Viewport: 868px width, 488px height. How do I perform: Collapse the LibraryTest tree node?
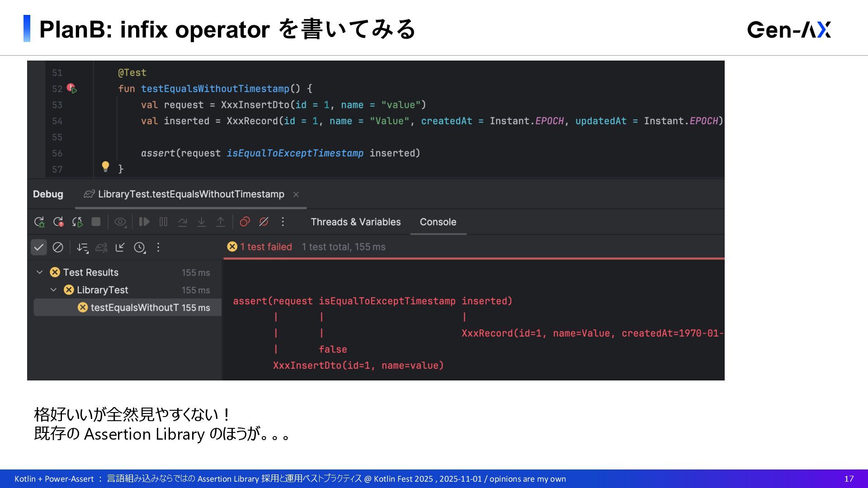[53, 290]
